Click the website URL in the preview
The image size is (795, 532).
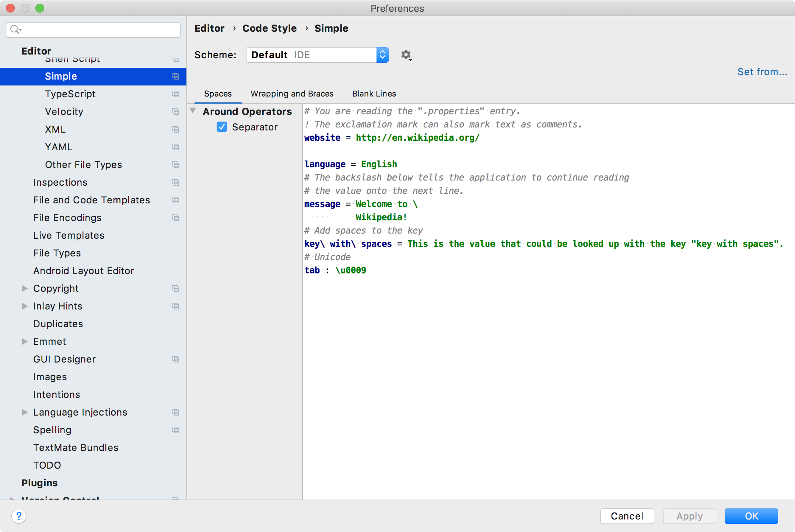(x=417, y=138)
